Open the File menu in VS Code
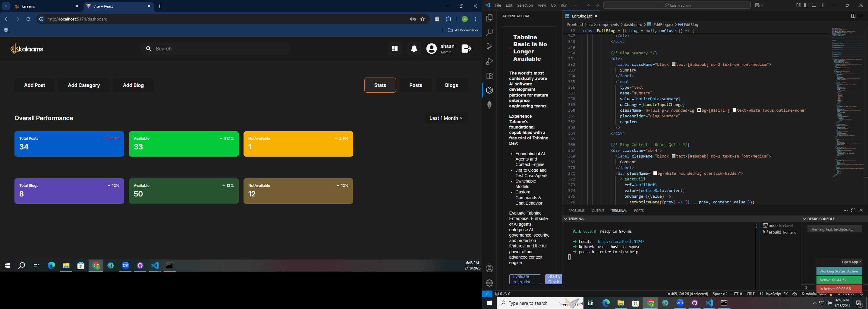Image resolution: width=868 pixels, height=309 pixels. (498, 5)
